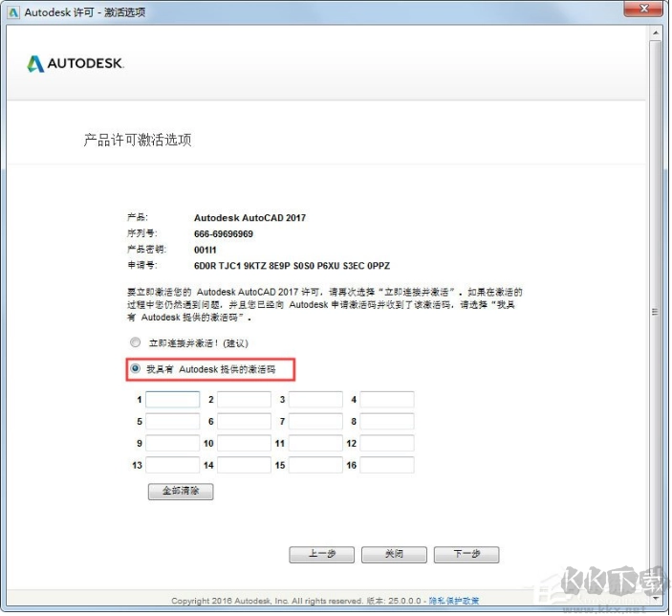Click activation code field 13
Viewport: 672px width, 616px height.
point(172,466)
